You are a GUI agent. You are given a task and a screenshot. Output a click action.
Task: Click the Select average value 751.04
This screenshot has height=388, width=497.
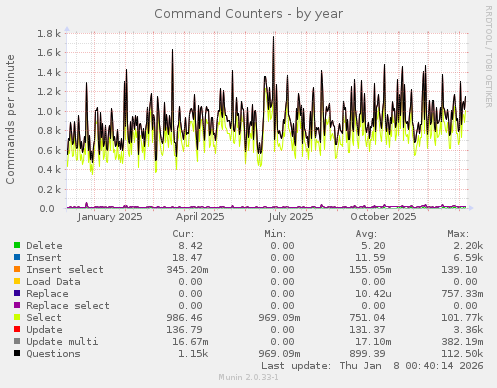click(x=367, y=318)
